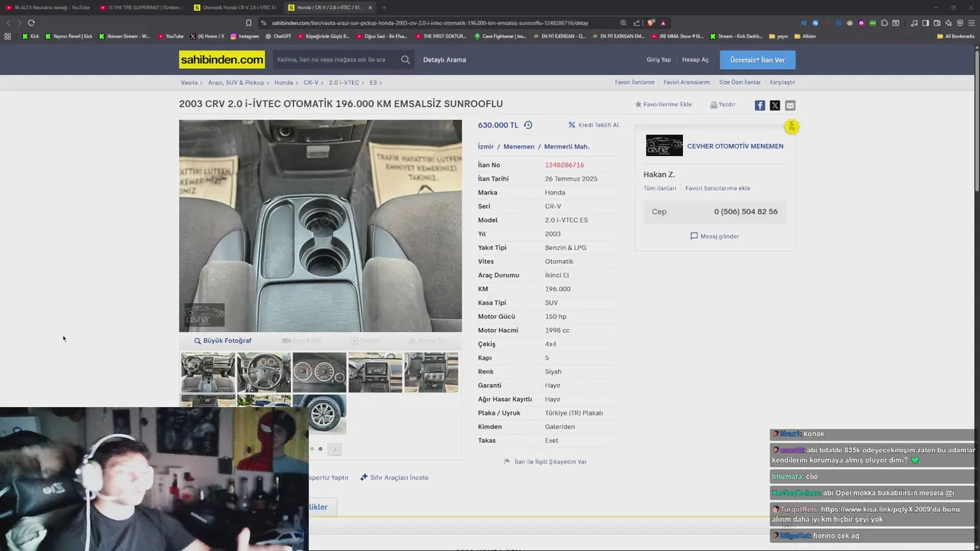Select the steering wheel thumbnail
The image size is (980, 551).
click(263, 373)
